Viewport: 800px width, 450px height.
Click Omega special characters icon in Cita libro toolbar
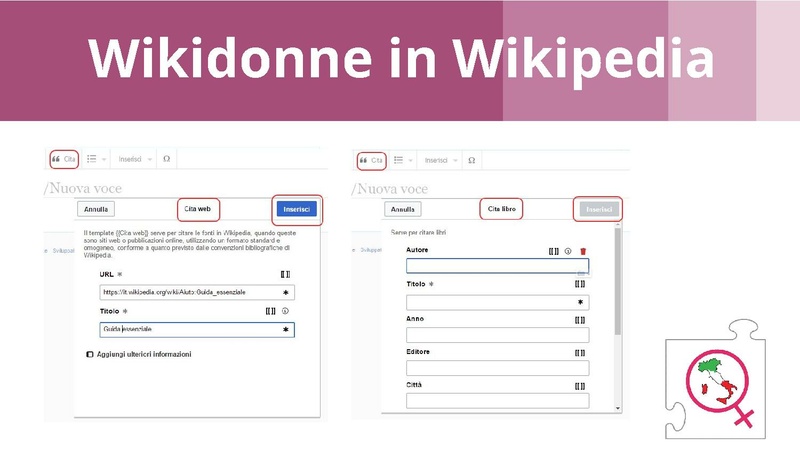point(472,160)
